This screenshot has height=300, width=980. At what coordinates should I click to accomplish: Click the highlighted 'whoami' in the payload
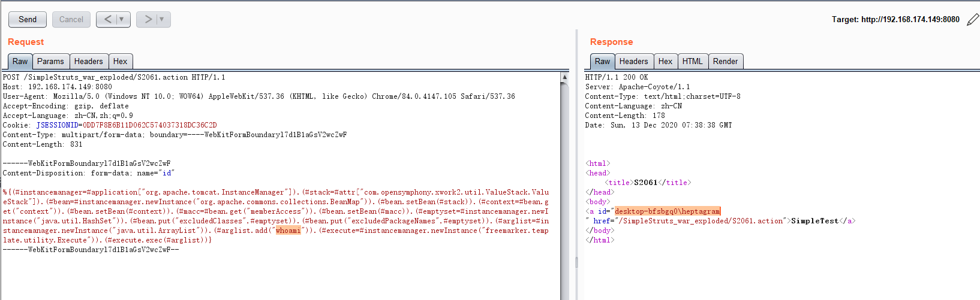tap(288, 231)
